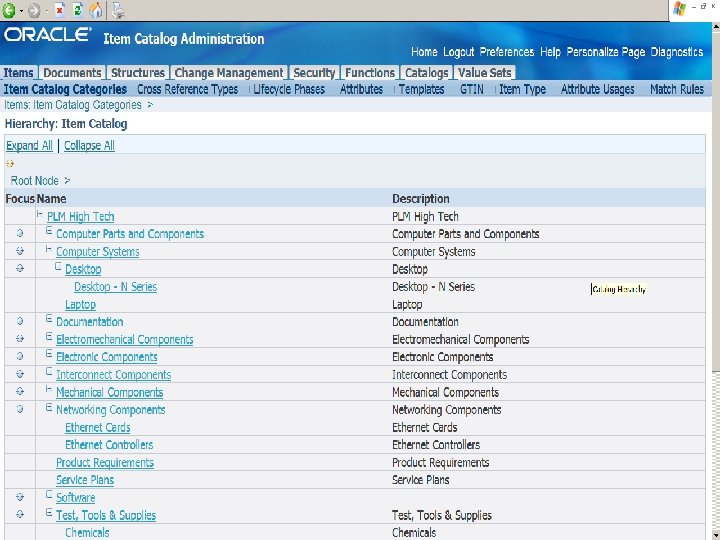Focus icon for Electronic Components row
This screenshot has height=540, width=720.
pos(20,356)
